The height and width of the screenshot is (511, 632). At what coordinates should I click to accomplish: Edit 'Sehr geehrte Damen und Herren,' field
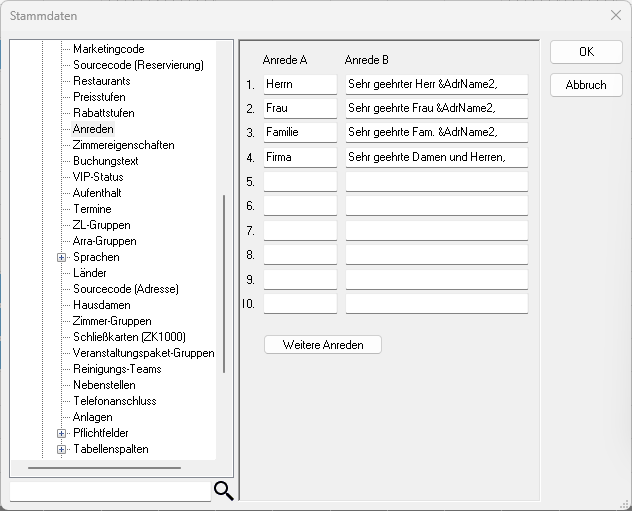click(x=437, y=157)
